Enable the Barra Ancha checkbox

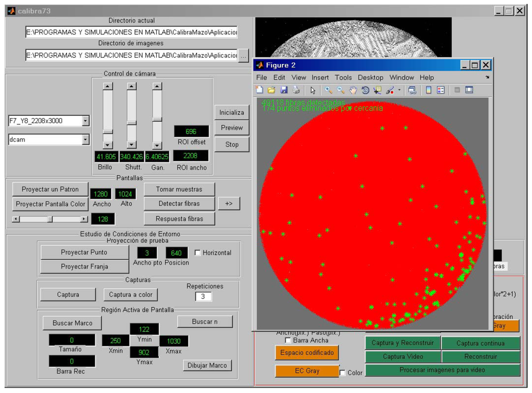[x=288, y=340]
